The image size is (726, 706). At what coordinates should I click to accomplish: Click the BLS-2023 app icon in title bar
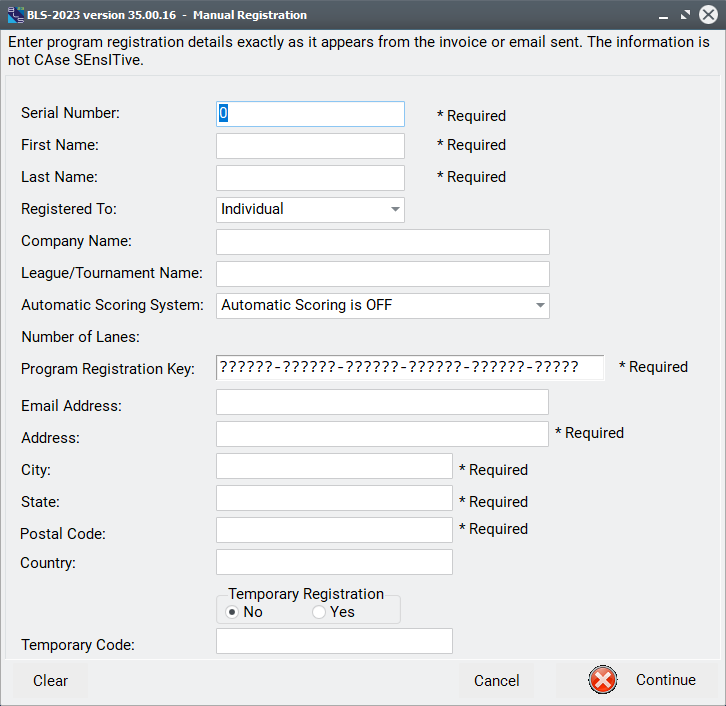tap(16, 15)
